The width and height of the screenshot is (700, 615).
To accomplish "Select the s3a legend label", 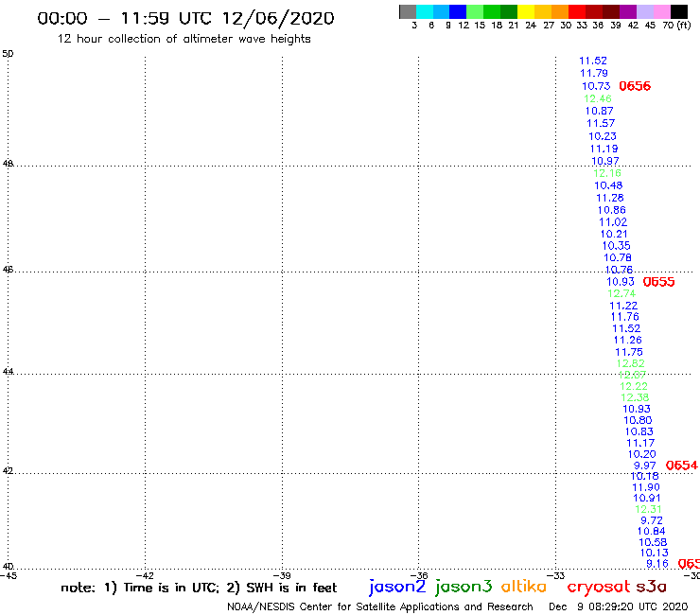I will click(x=652, y=587).
